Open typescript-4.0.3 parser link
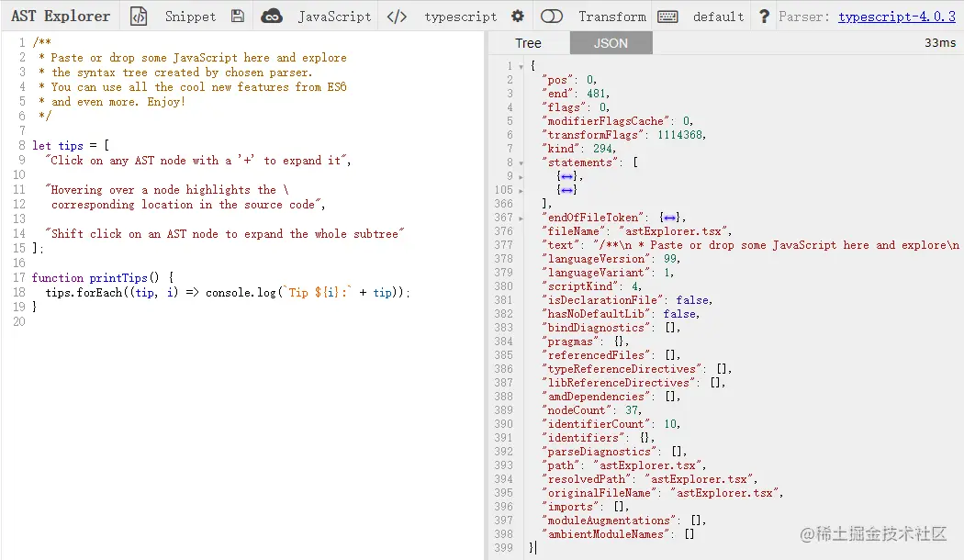This screenshot has height=560, width=964. pos(897,17)
